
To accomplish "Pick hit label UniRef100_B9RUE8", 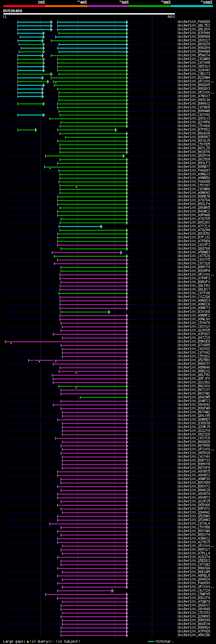I will click(194, 342).
